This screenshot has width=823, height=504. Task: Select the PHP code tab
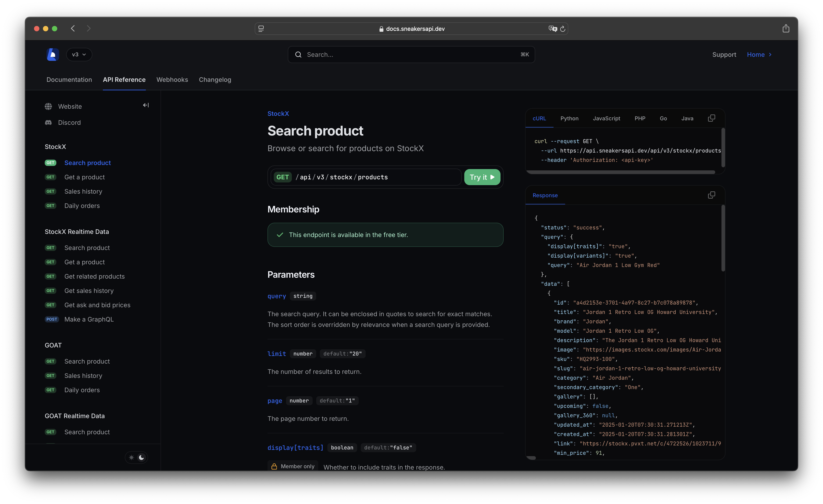(x=640, y=119)
